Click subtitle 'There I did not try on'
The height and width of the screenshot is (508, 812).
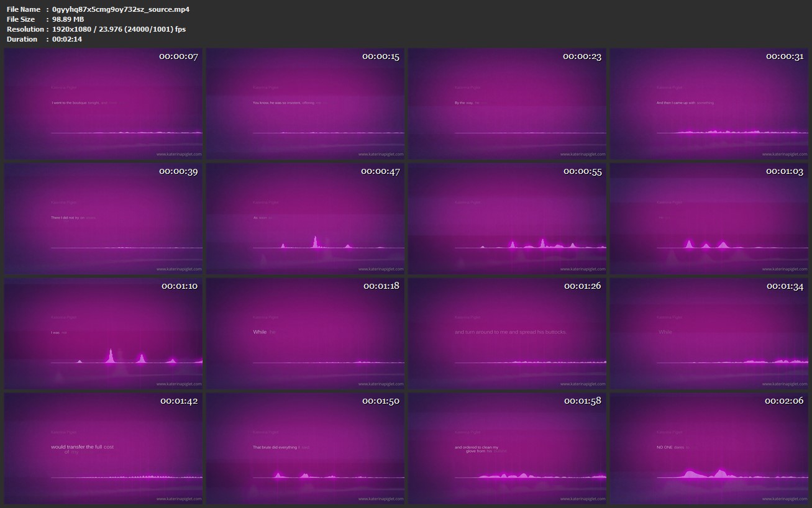click(x=68, y=217)
